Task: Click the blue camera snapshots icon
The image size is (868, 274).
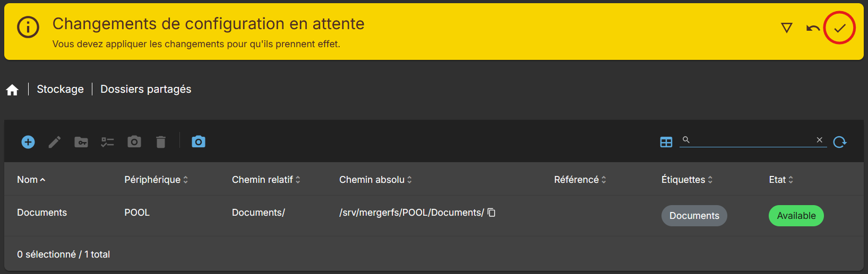Action: (199, 142)
